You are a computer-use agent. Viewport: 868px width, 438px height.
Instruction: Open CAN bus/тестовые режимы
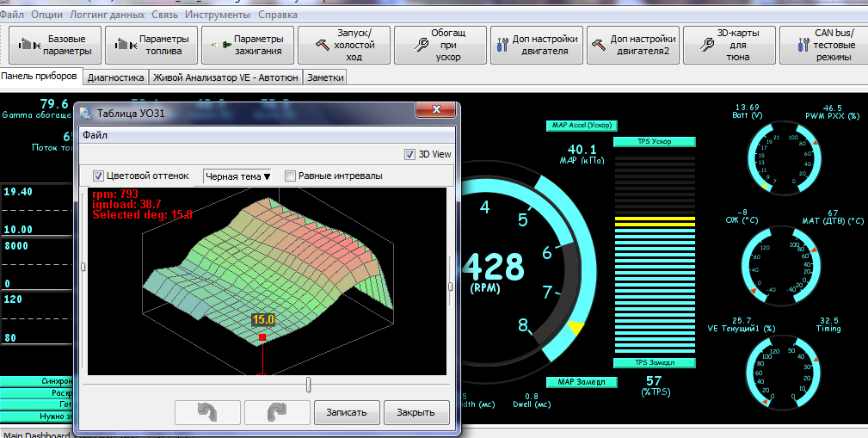[823, 45]
